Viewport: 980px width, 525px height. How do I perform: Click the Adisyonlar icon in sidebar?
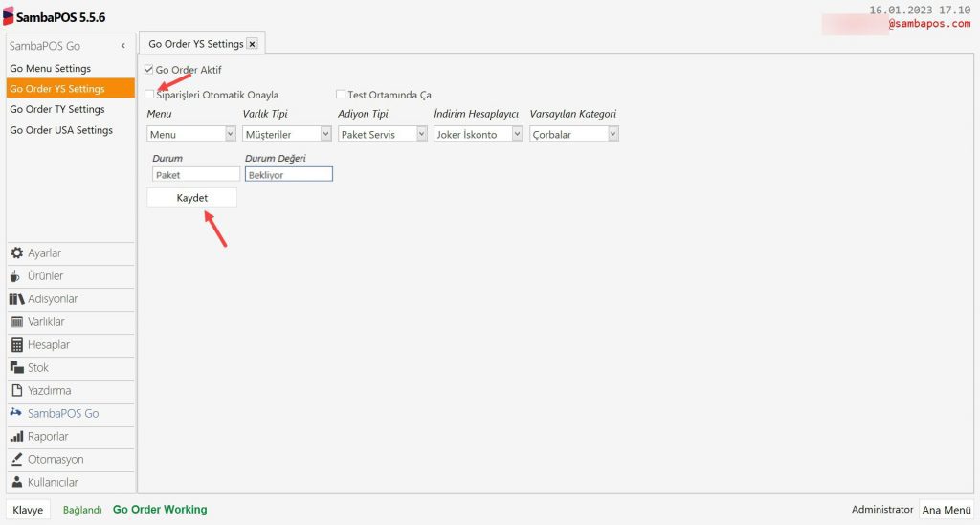16,299
